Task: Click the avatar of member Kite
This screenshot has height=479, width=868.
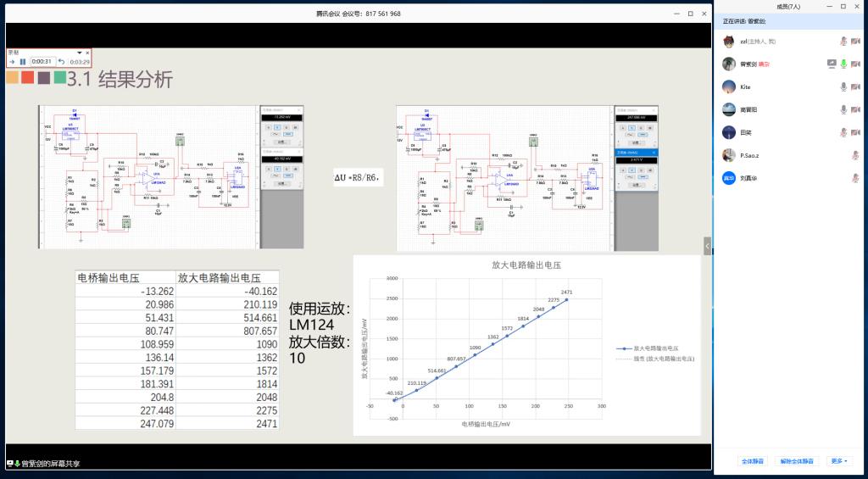Action: [728, 86]
